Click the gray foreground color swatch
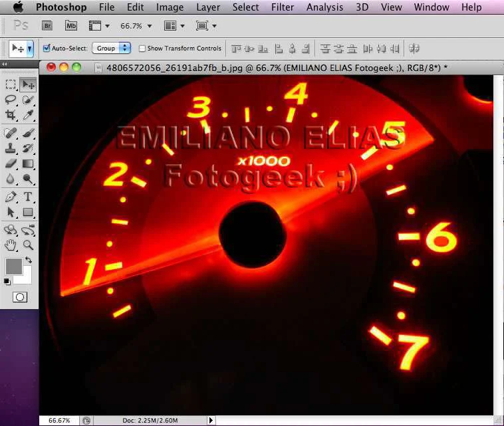The image size is (504, 426). (13, 266)
